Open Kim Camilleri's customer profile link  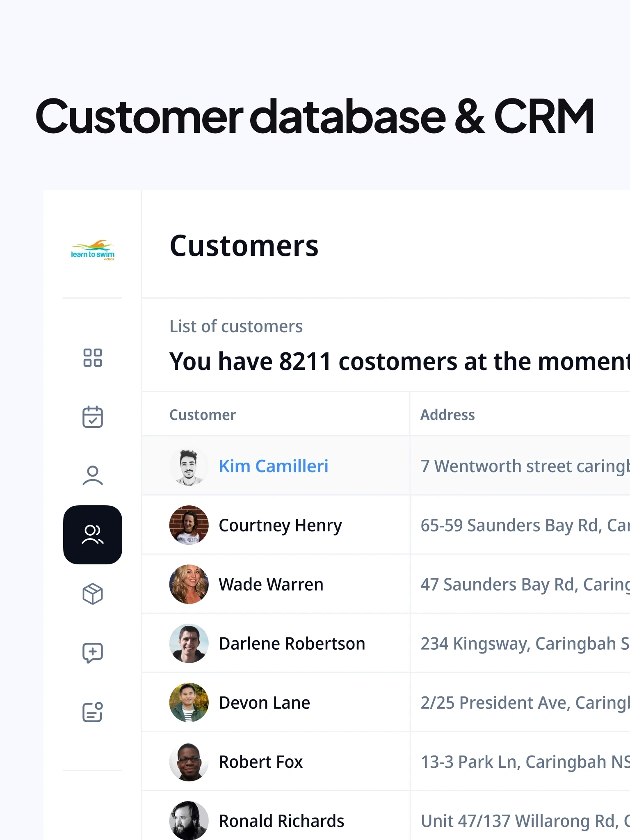pos(274,466)
